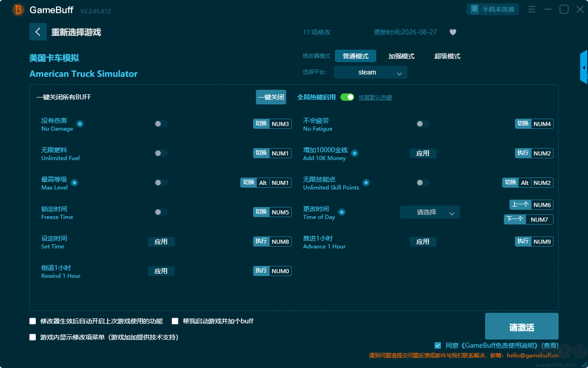Open the Time of Day 请选择 dropdown
Image resolution: width=588 pixels, height=368 pixels.
[x=430, y=212]
